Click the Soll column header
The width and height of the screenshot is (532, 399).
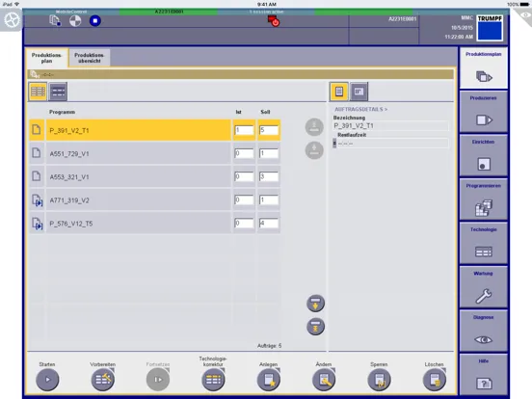265,112
